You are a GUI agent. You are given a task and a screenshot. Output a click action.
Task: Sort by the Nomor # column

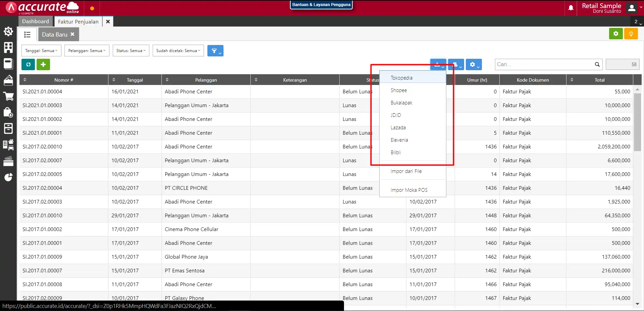64,80
